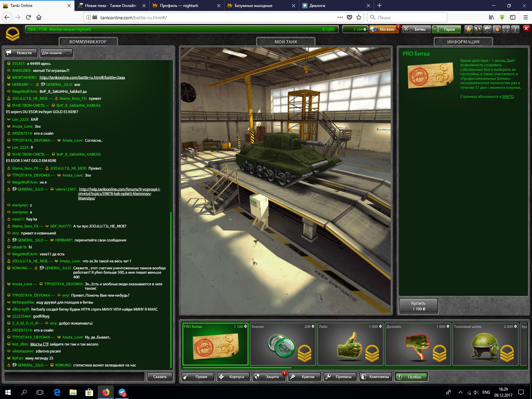
Task: Switch to the Профиль — nightarti tab
Action: (187, 5)
